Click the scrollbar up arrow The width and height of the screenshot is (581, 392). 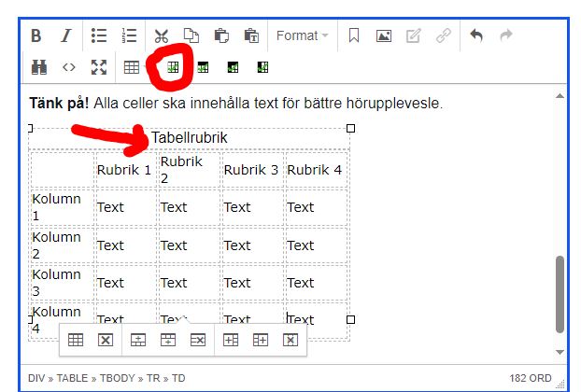click(x=560, y=96)
